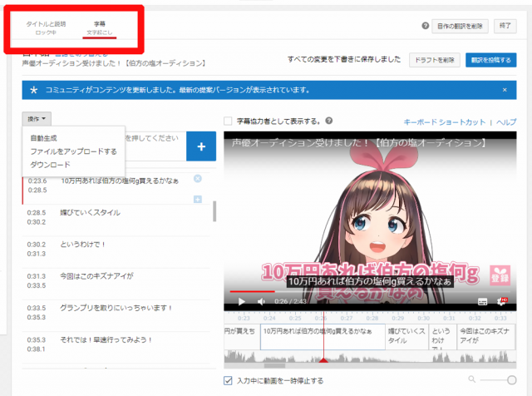
Task: Click red playhead marker on waveform
Action: [323, 360]
